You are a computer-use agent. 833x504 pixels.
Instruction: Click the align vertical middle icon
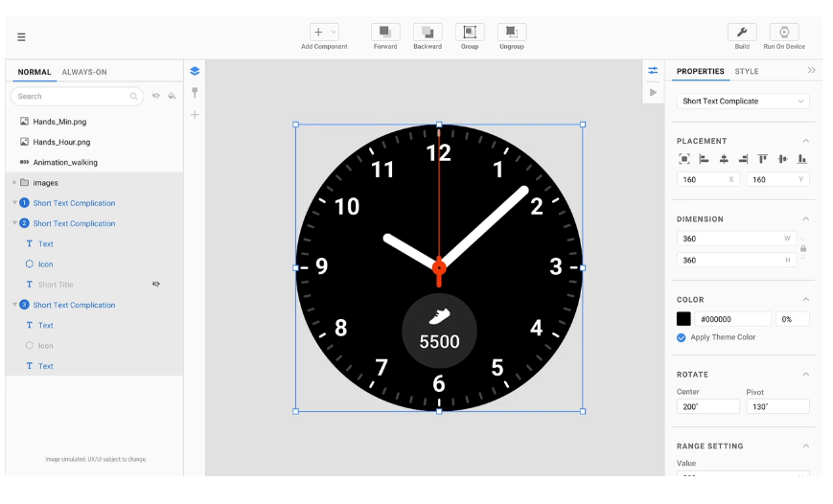782,159
